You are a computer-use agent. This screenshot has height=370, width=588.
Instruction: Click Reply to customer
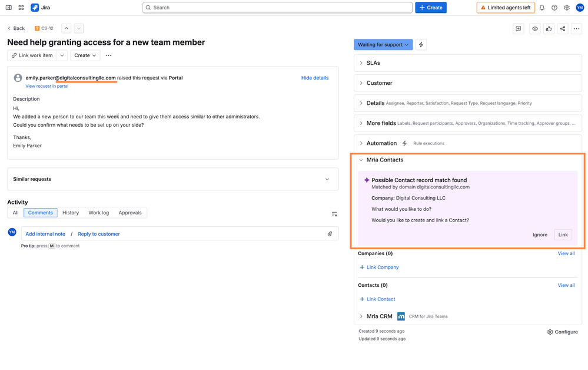click(99, 234)
